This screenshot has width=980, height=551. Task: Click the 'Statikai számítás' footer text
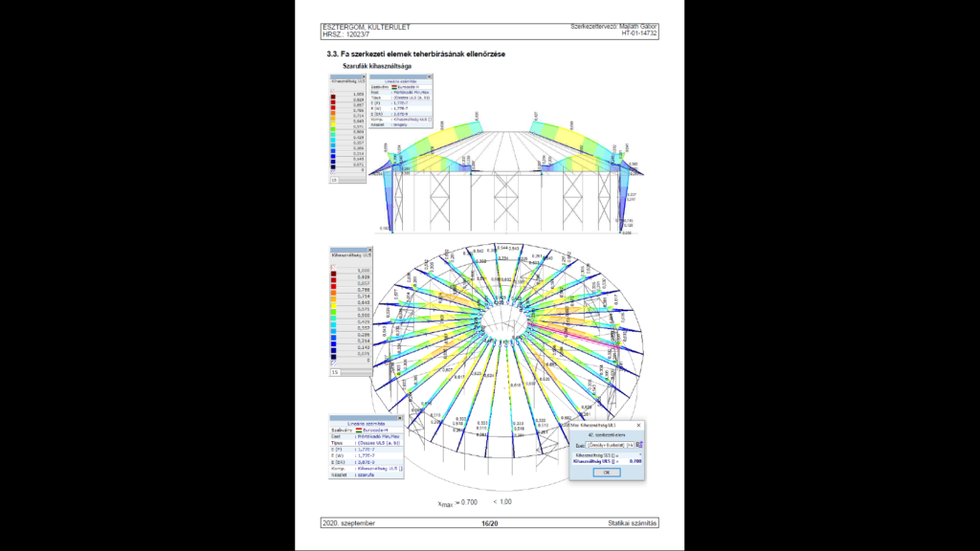(x=633, y=523)
